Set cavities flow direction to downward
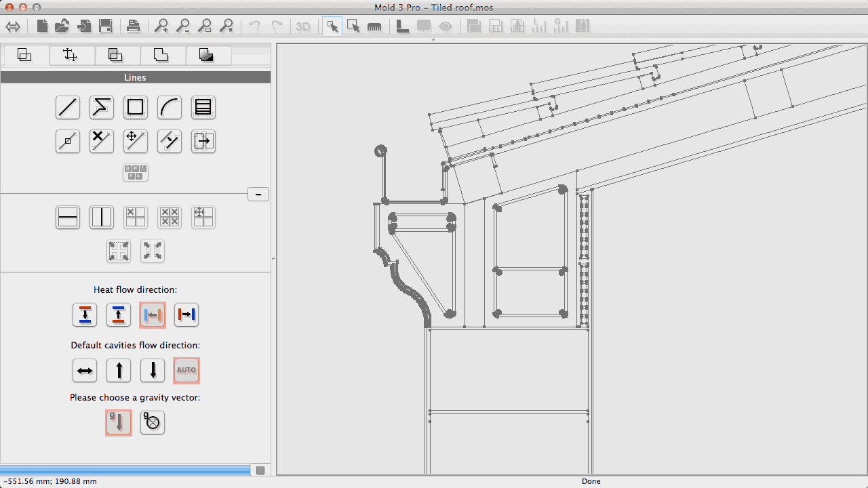The width and height of the screenshot is (868, 488). point(152,370)
